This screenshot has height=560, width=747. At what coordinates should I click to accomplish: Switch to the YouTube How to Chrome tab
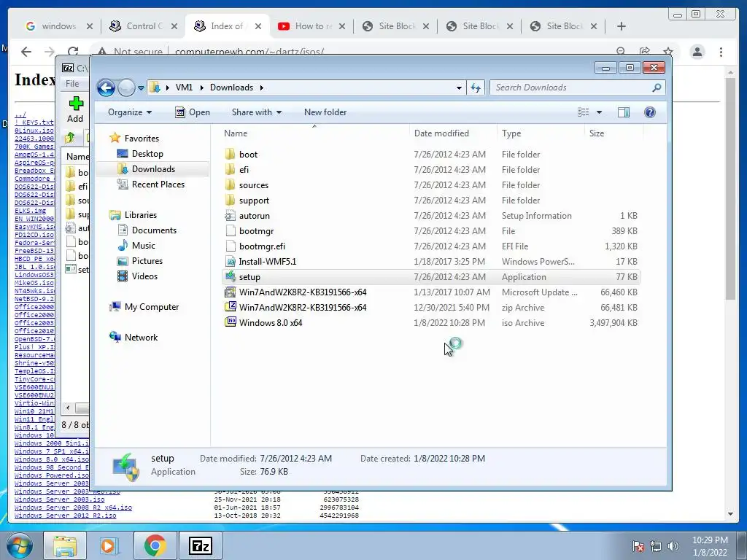311,26
